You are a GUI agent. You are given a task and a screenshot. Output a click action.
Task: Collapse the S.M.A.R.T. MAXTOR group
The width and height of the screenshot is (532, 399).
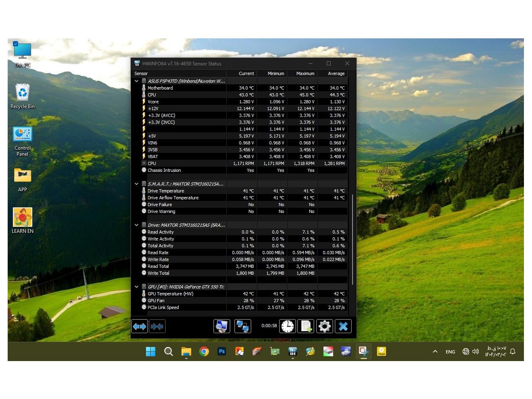[137, 184]
